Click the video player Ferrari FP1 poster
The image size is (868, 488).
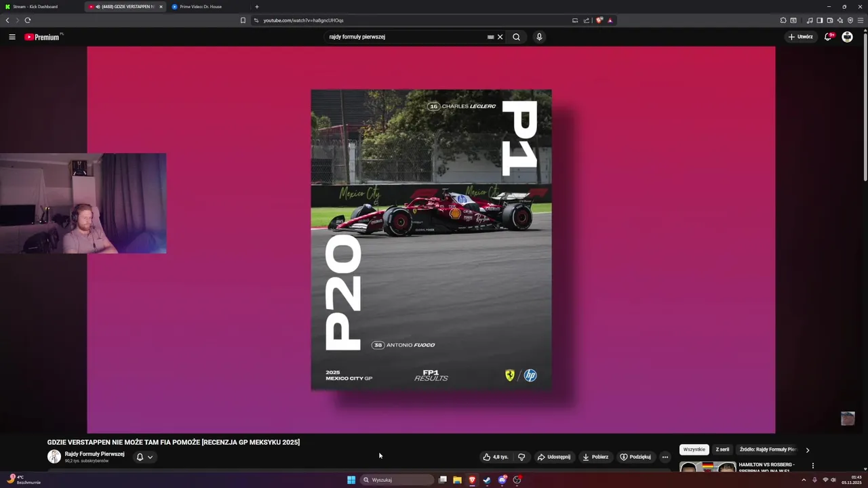pos(431,240)
